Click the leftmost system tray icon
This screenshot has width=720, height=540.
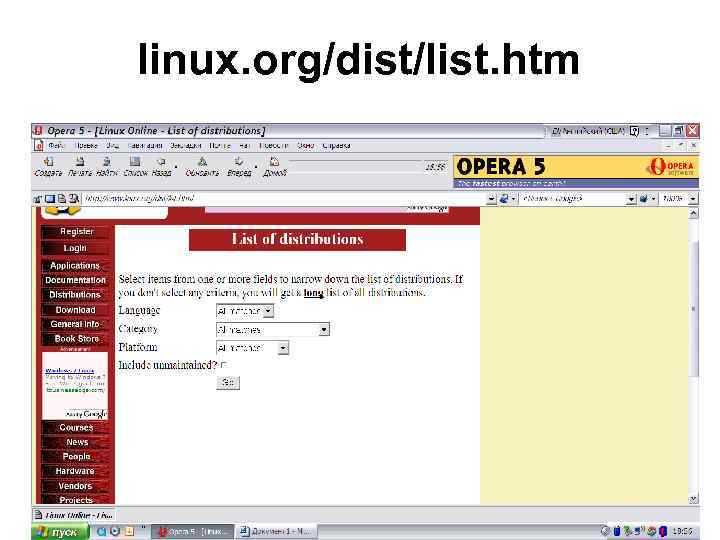(x=605, y=532)
